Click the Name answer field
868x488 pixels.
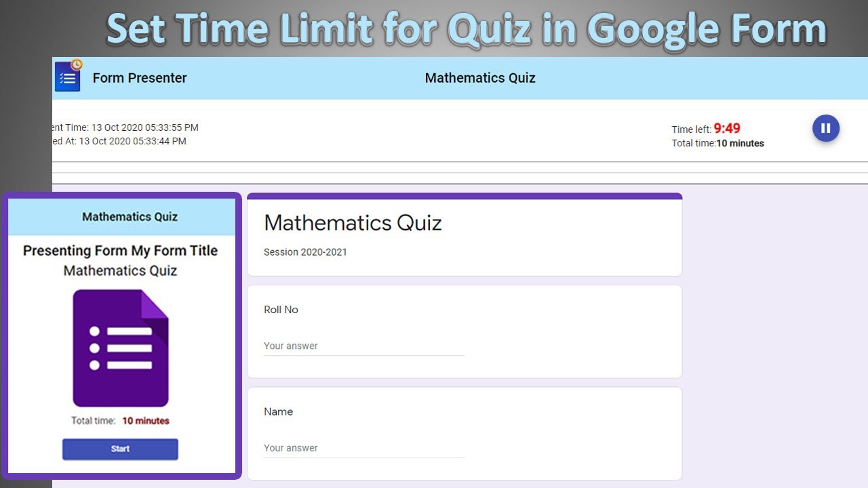(363, 448)
